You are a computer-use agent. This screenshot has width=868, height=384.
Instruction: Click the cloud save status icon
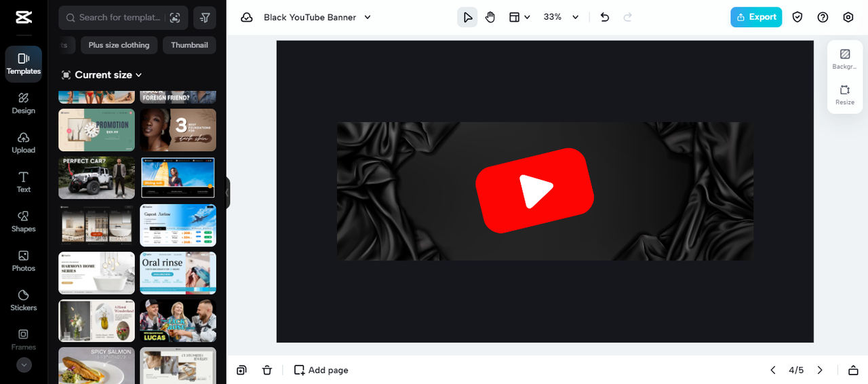(247, 17)
